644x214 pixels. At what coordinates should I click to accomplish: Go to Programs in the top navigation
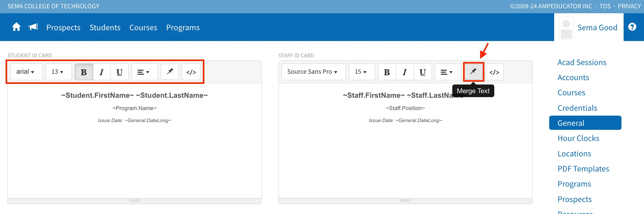pos(183,27)
